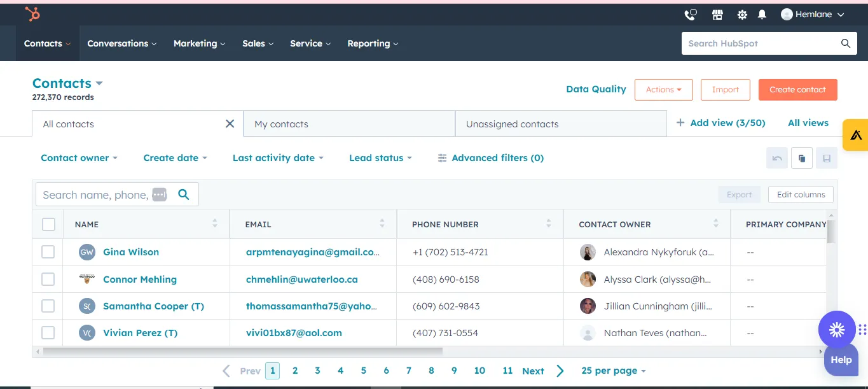Tick the checkbox for Connor Mehling
The width and height of the screenshot is (868, 389).
click(x=48, y=279)
